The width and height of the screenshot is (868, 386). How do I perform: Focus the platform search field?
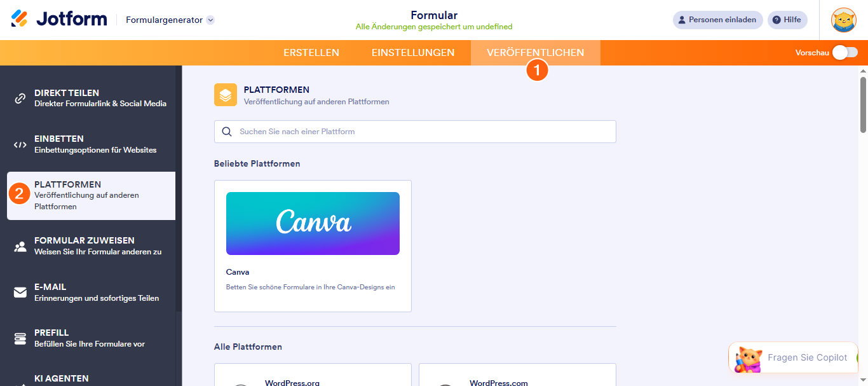(x=415, y=132)
